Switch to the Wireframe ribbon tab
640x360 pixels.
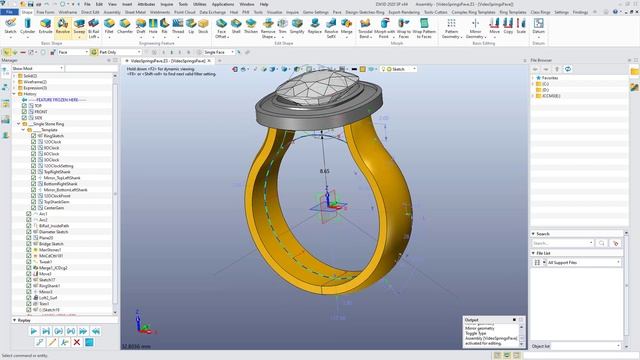(68, 12)
